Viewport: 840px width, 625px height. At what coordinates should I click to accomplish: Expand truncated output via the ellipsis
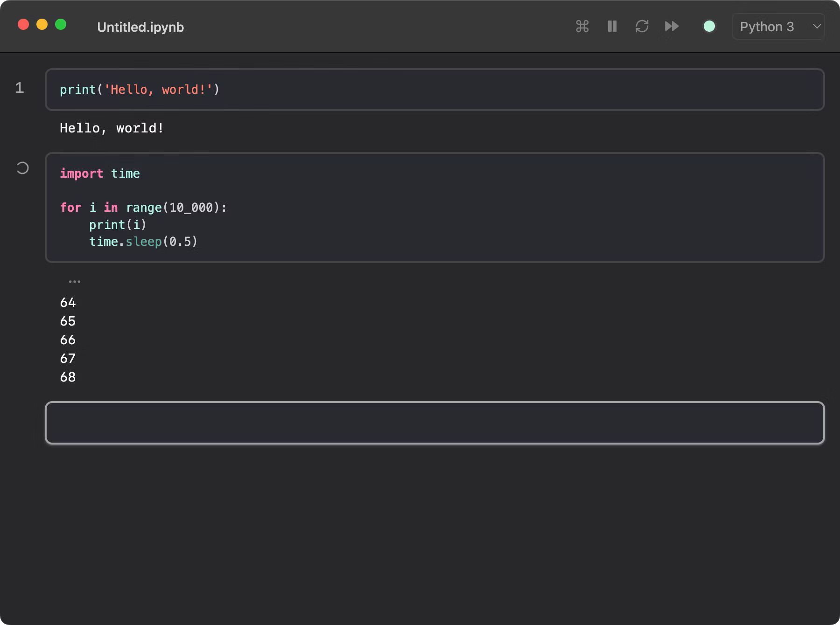pos(75,282)
